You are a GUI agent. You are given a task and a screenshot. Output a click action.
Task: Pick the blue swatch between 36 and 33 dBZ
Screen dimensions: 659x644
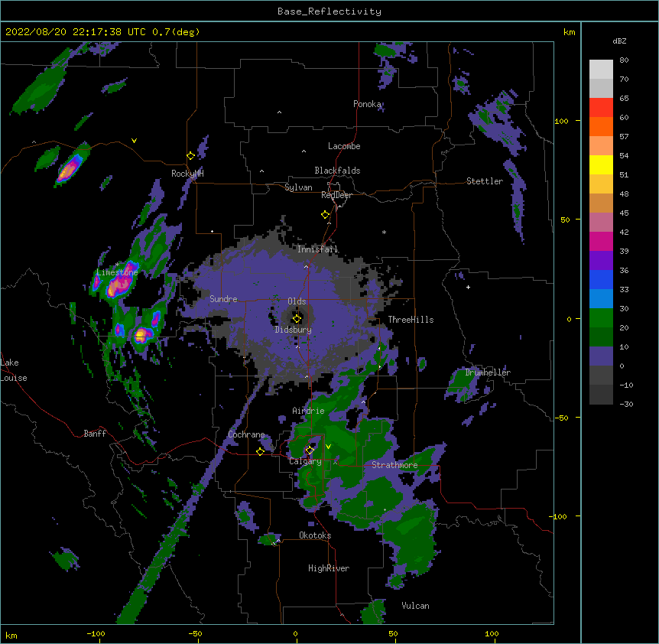coord(601,279)
